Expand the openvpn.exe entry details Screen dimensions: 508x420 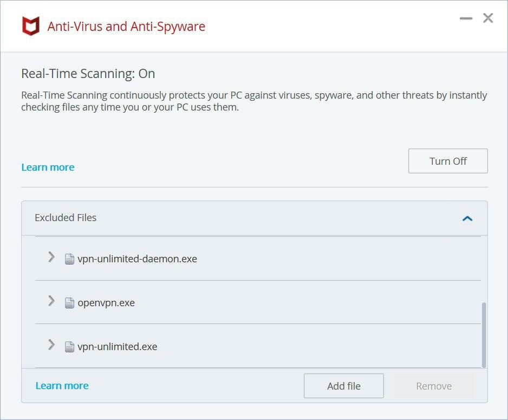(x=51, y=301)
